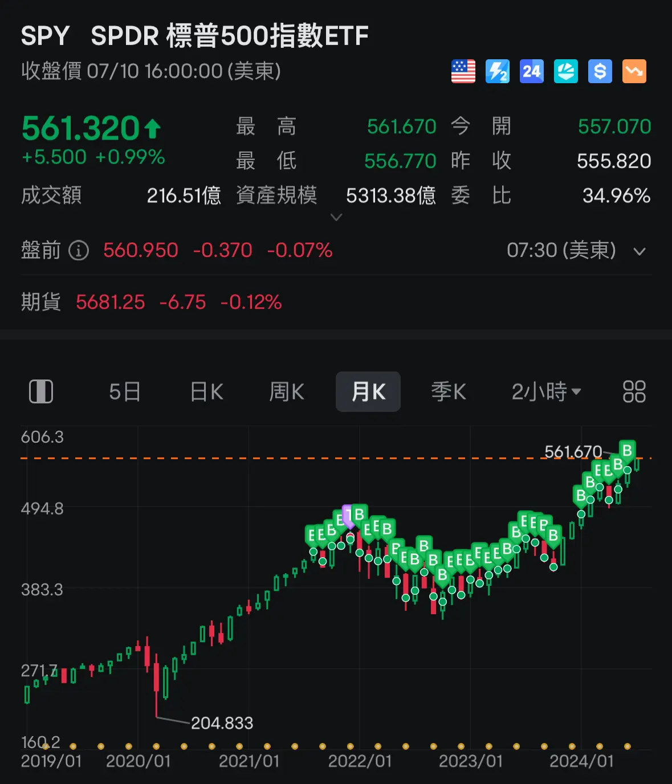
Task: Tap the 2024/01 date axis label
Action: pyautogui.click(x=581, y=761)
